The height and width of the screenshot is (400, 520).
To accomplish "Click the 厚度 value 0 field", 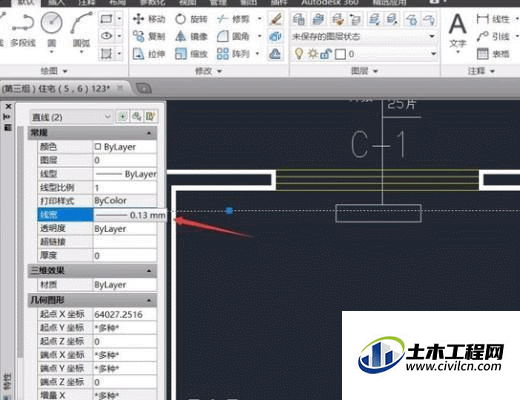I will tap(125, 256).
